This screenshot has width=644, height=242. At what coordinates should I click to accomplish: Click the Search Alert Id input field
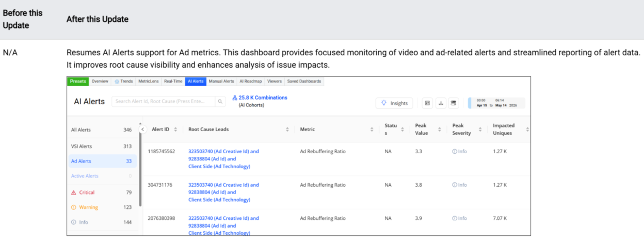pos(163,102)
